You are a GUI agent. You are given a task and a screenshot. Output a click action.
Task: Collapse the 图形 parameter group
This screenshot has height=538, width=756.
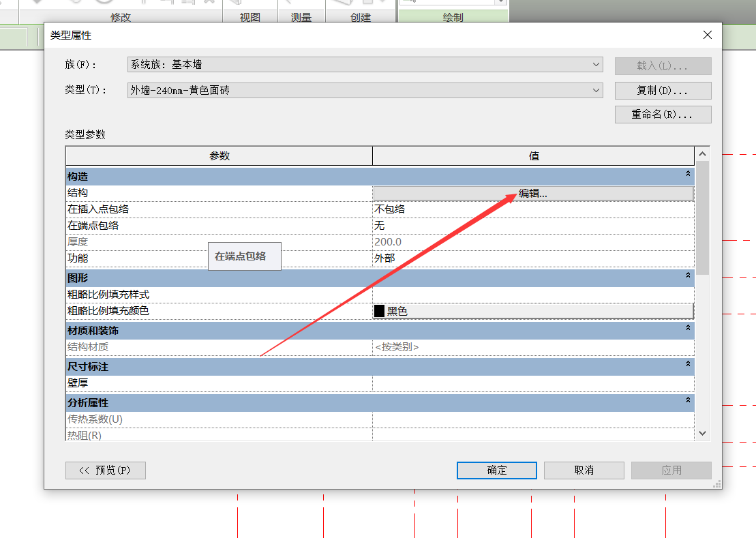[x=688, y=276]
